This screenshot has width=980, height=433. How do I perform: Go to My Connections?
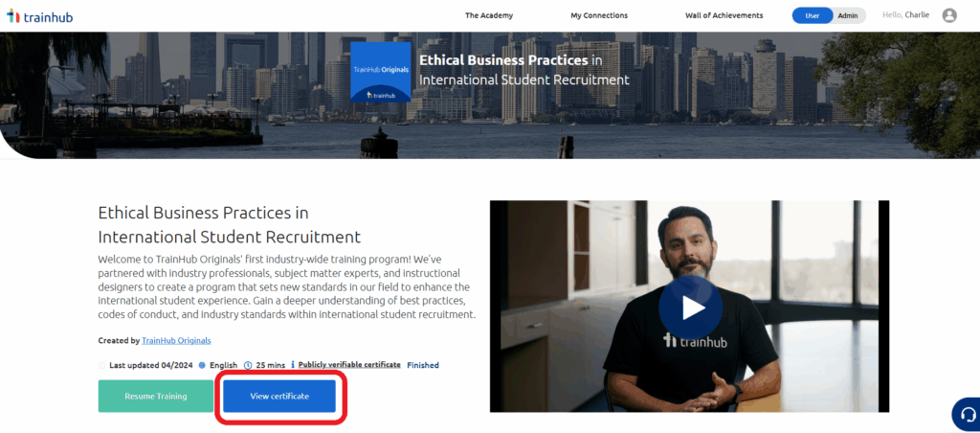tap(599, 15)
